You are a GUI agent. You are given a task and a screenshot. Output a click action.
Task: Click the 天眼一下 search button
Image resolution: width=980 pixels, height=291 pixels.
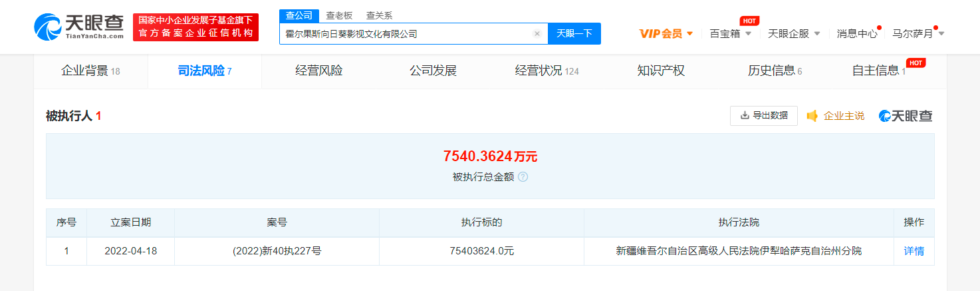[574, 33]
